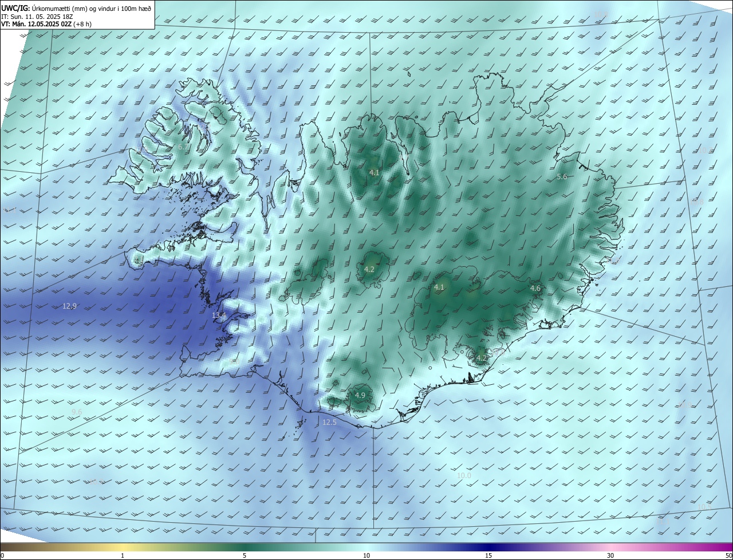Pick the 9.6 value label

click(77, 412)
